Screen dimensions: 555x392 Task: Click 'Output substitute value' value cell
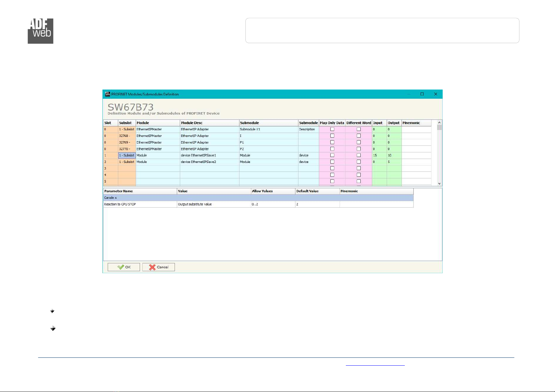point(214,204)
